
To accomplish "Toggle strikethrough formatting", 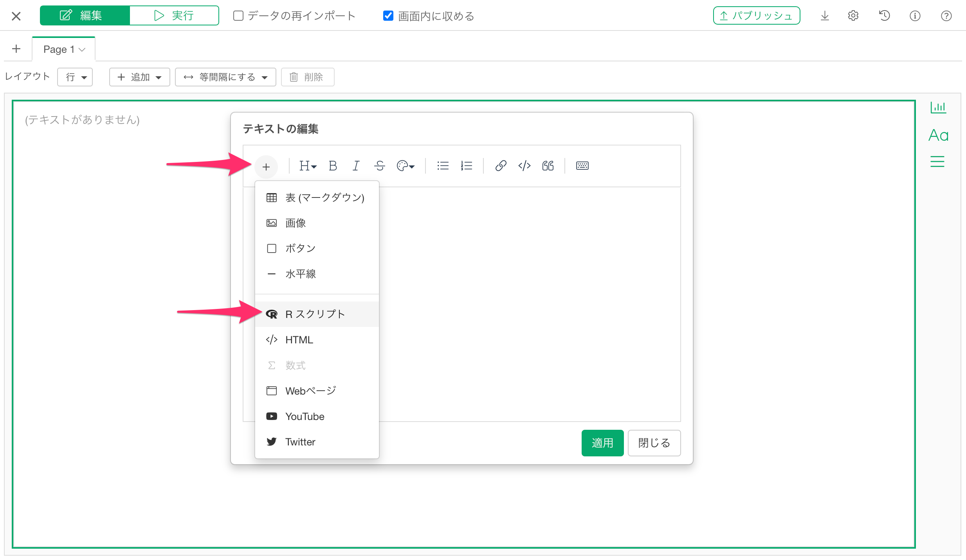I will pos(379,166).
